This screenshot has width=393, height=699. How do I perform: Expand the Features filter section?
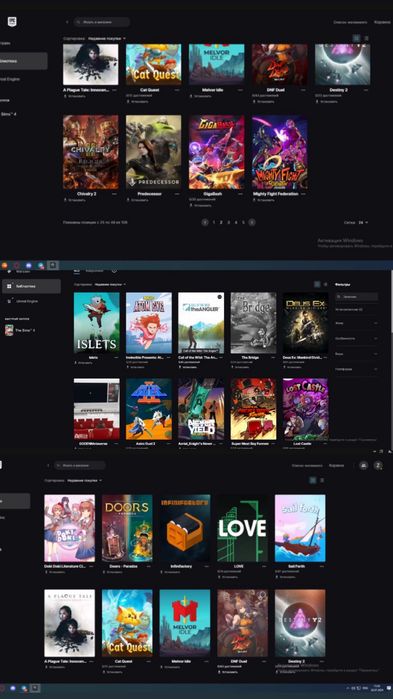(356, 338)
